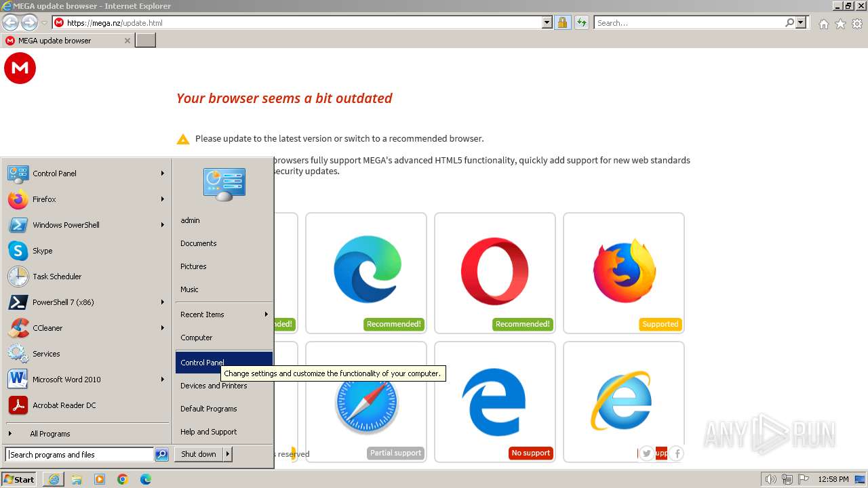
Task: Open Acrobat Reader DC
Action: point(86,405)
